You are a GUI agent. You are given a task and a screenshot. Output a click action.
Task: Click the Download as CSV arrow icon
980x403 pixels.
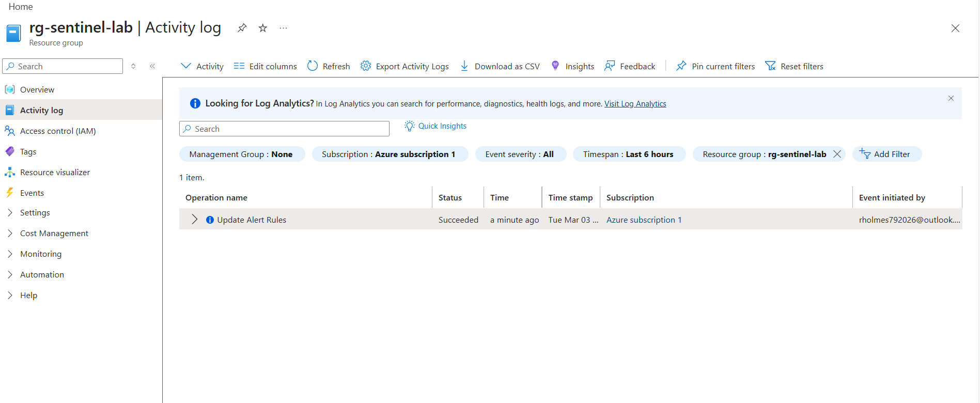[464, 66]
